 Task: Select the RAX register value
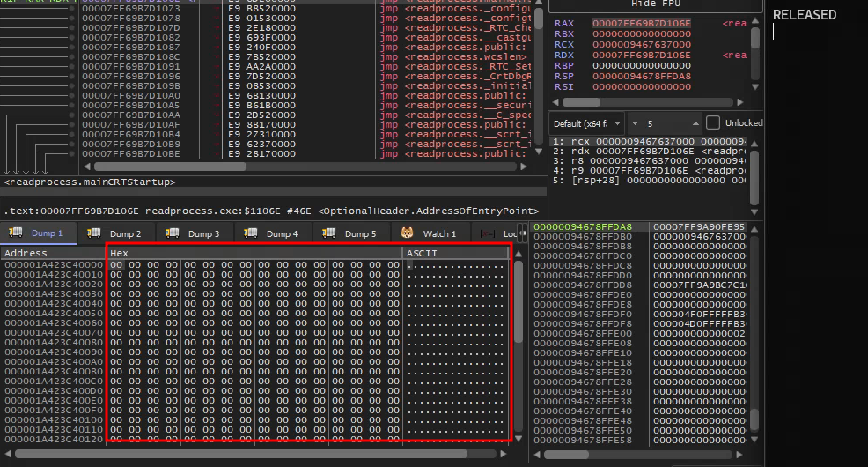(641, 23)
